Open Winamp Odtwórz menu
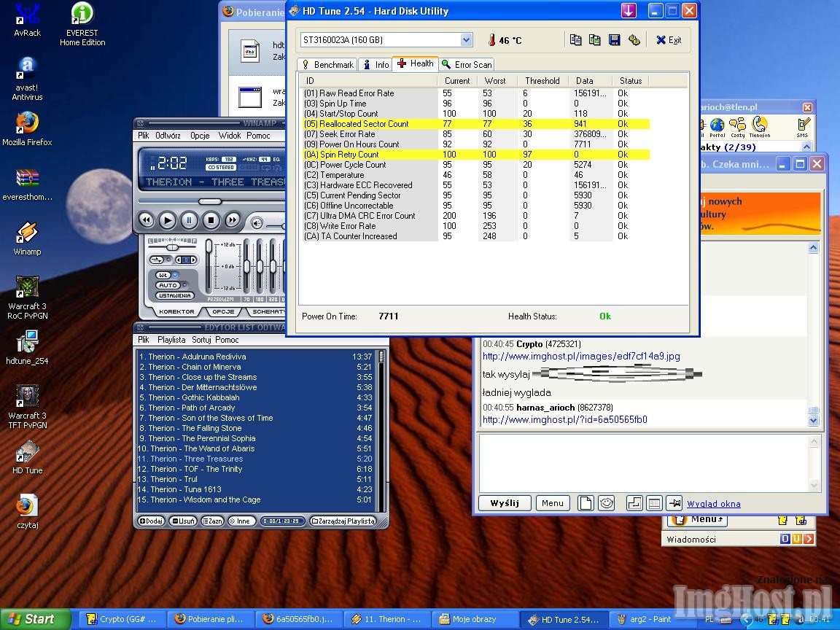Image resolution: width=840 pixels, height=630 pixels. [x=168, y=136]
